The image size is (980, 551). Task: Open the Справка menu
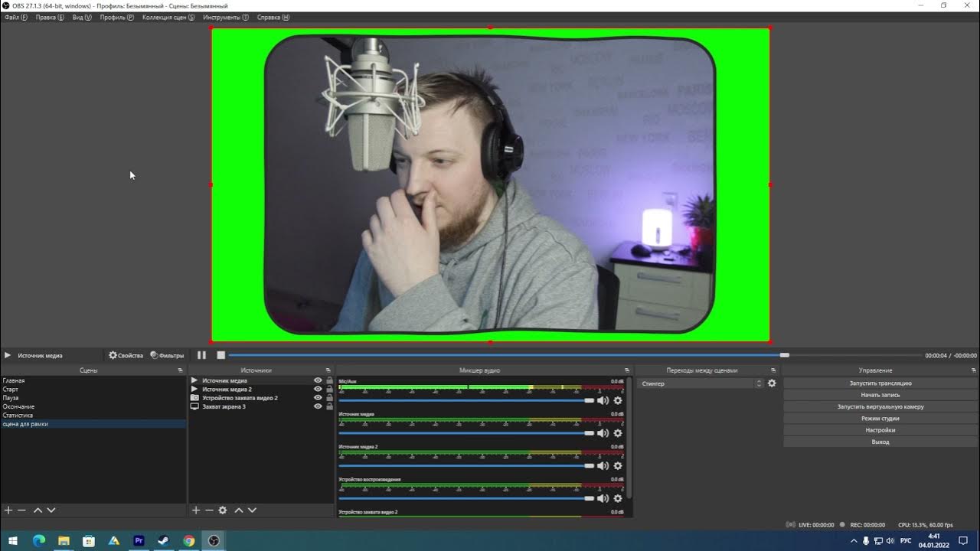tap(273, 17)
